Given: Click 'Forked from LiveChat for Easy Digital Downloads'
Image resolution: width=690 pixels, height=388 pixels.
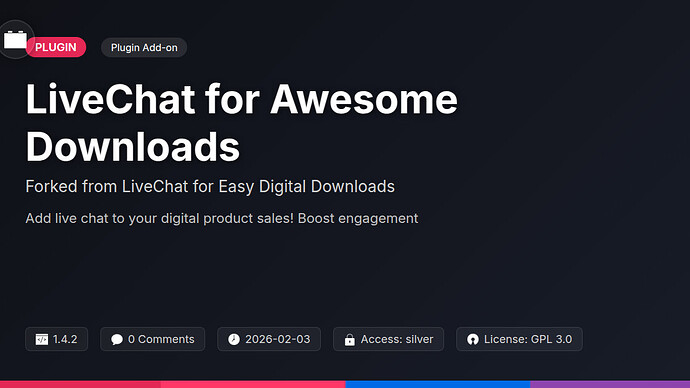Looking at the screenshot, I should [x=210, y=187].
